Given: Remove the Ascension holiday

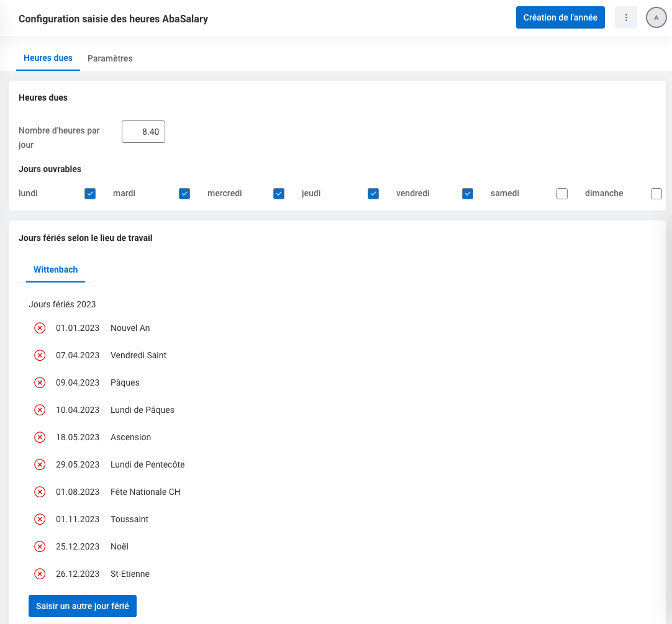Looking at the screenshot, I should coord(40,437).
